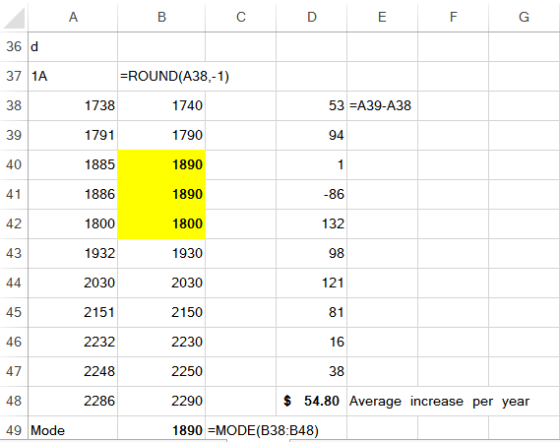
Task: Select row 49 header
Action: (14, 430)
